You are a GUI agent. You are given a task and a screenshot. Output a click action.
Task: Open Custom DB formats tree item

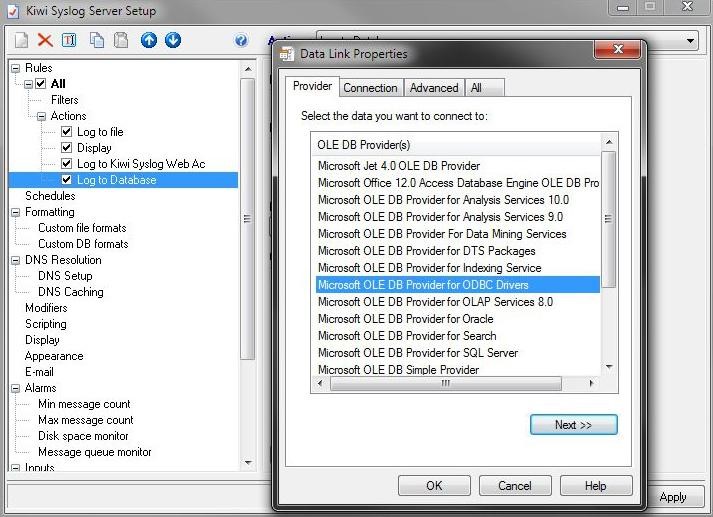point(83,244)
